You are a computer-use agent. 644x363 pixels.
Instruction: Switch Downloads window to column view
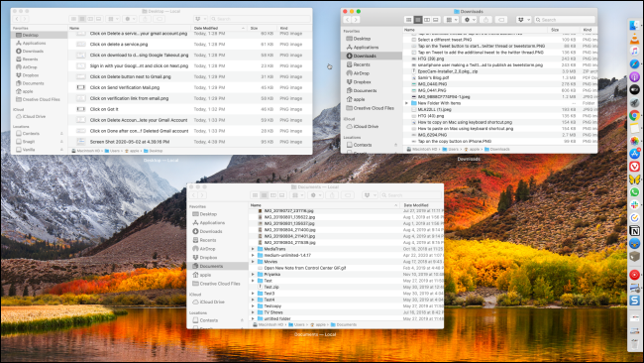(427, 20)
